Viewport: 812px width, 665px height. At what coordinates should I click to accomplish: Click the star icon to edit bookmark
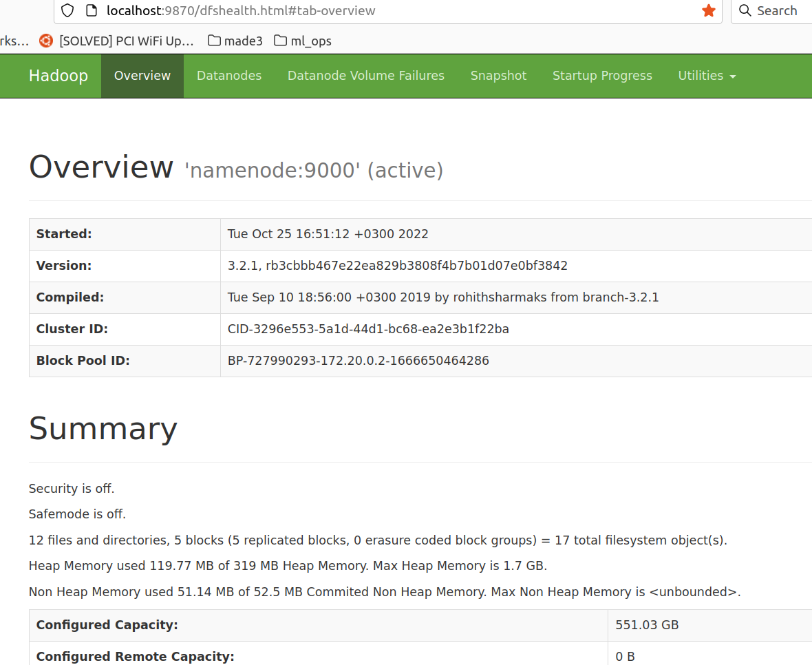point(709,10)
